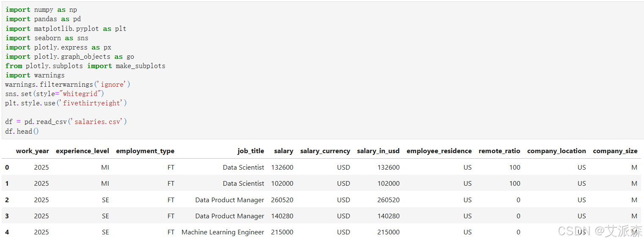Click 140280 in the salary column

point(282,216)
